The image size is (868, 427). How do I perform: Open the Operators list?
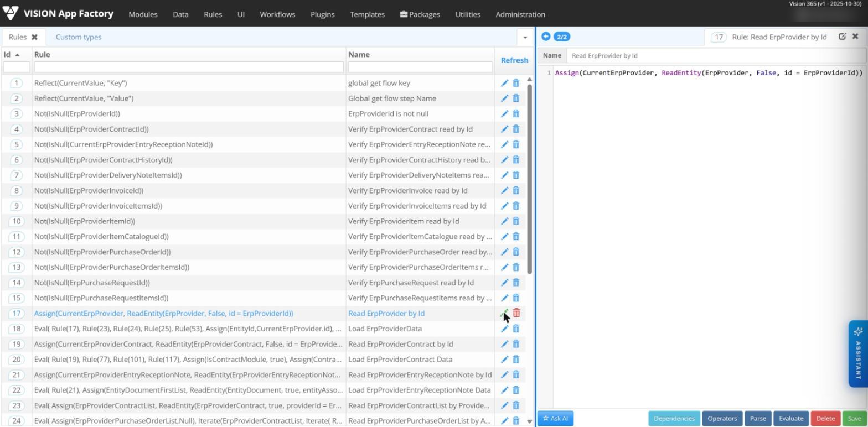pyautogui.click(x=722, y=418)
